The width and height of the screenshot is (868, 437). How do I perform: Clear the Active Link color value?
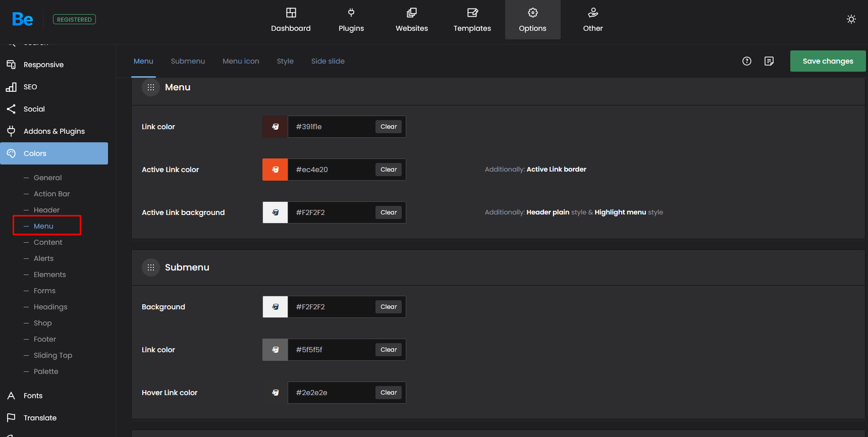(x=389, y=170)
